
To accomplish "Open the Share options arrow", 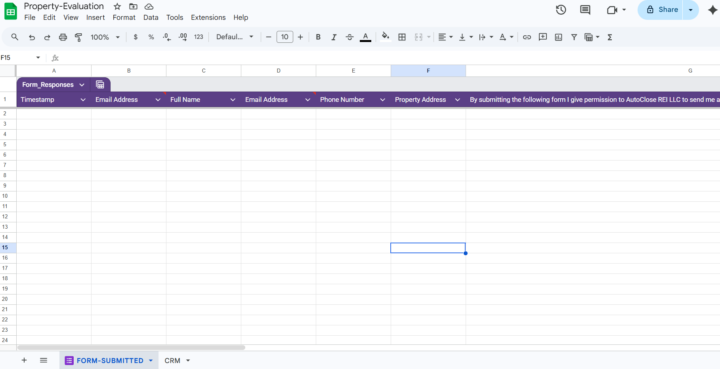I will [x=691, y=10].
